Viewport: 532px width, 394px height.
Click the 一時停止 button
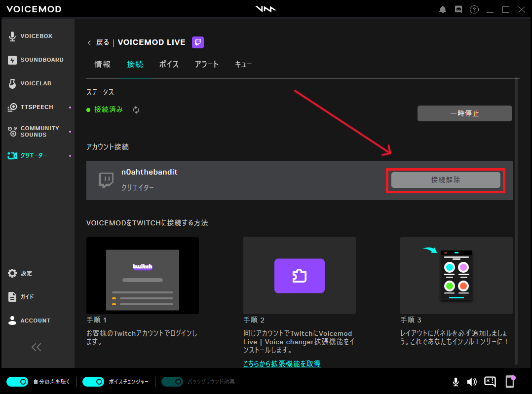pyautogui.click(x=465, y=113)
